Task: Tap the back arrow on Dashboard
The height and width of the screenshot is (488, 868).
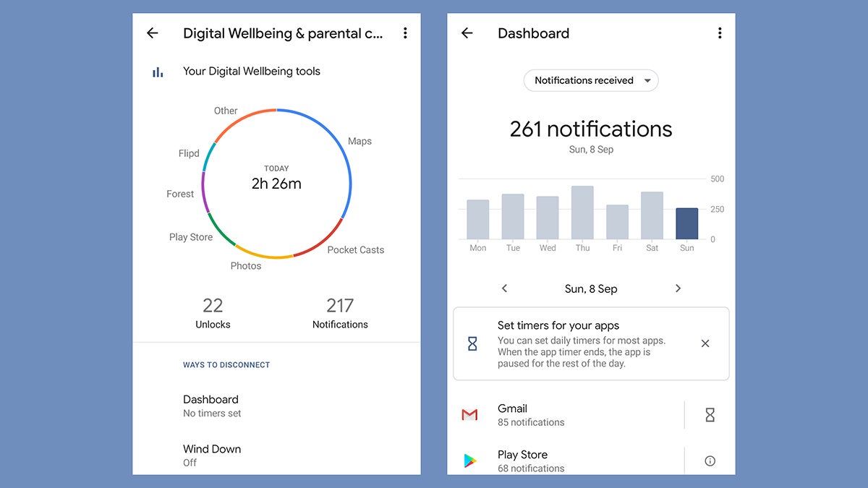Action: pos(467,33)
